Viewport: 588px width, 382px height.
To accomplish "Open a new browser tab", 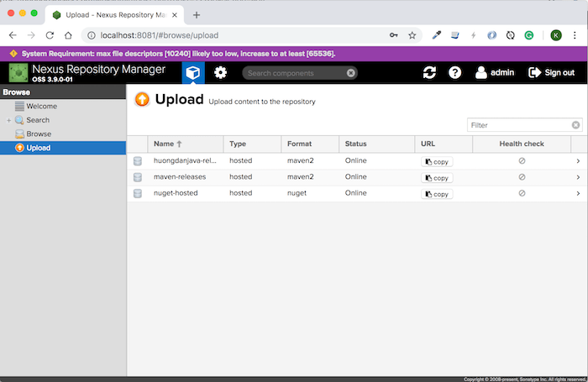I will (x=197, y=15).
